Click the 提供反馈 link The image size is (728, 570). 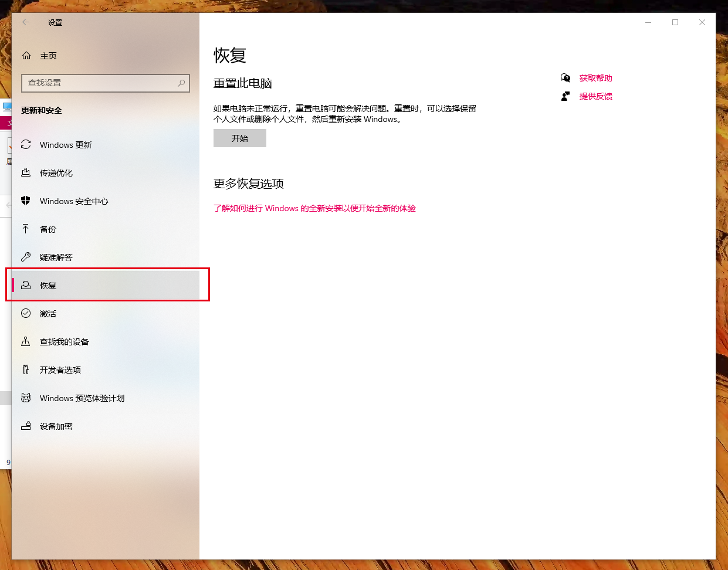click(595, 96)
